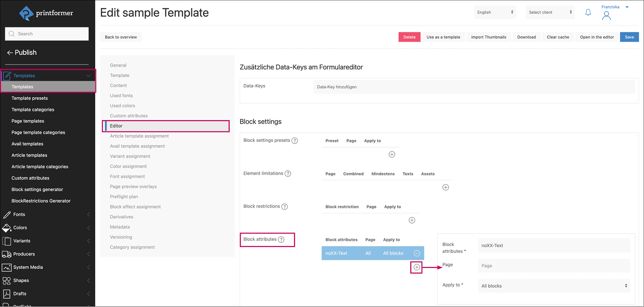Click the Block restrictions help icon

coord(285,207)
